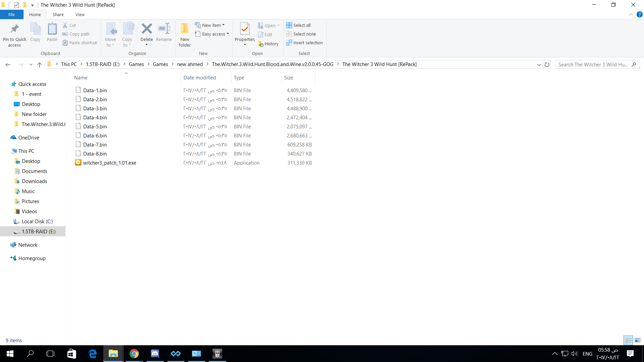Image resolution: width=644 pixels, height=362 pixels.
Task: Select file Data-1.bin
Action: pyautogui.click(x=95, y=90)
